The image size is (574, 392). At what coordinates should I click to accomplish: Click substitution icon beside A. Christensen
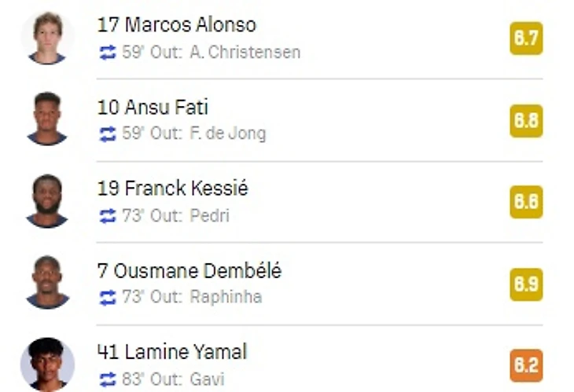click(x=108, y=53)
